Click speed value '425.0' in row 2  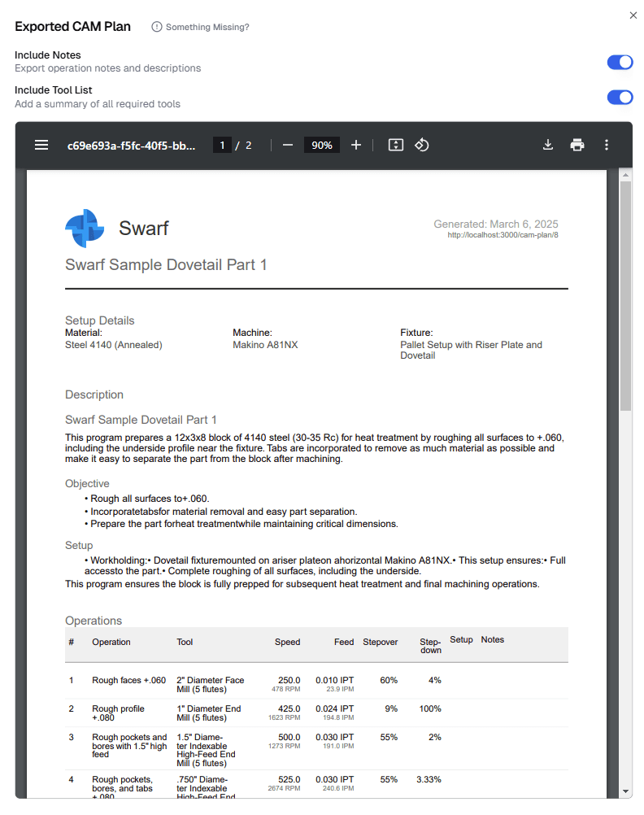coord(289,708)
